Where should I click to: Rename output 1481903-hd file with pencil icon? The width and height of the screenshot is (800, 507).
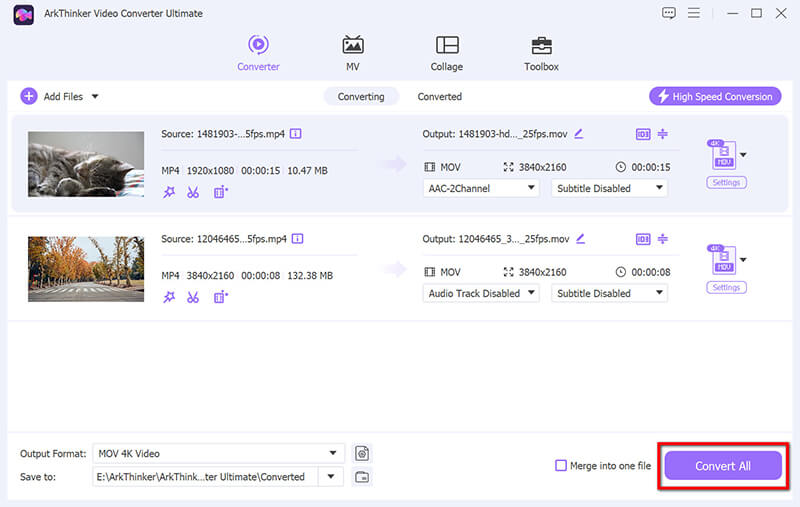point(579,134)
